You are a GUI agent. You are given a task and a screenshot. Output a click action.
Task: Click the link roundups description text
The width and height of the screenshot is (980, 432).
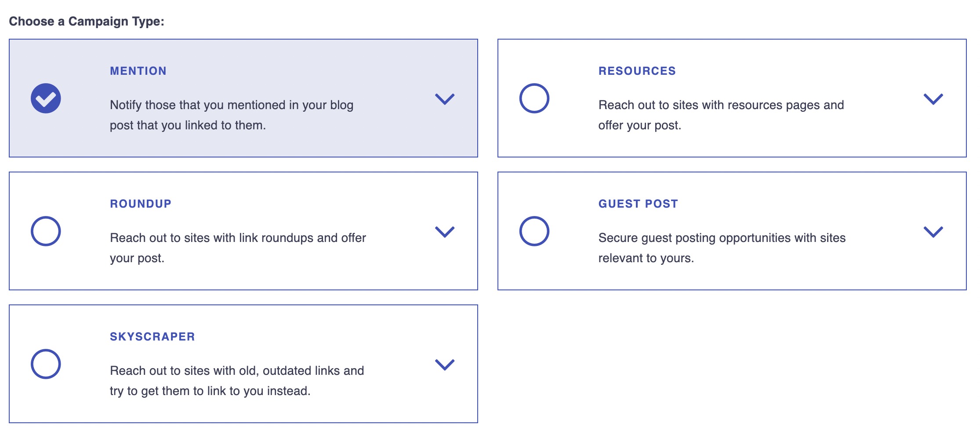point(238,248)
